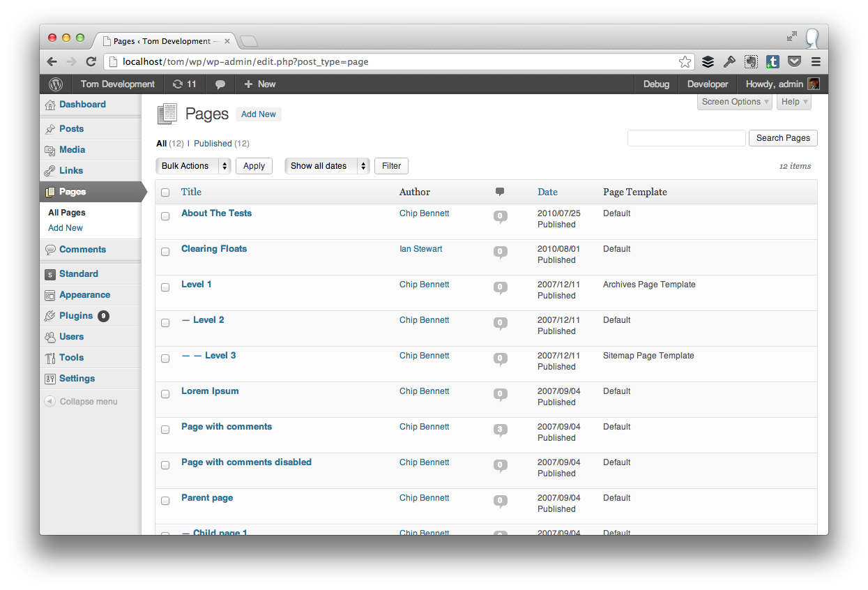
Task: Open the Chrome menu hamburger icon
Action: tap(816, 62)
